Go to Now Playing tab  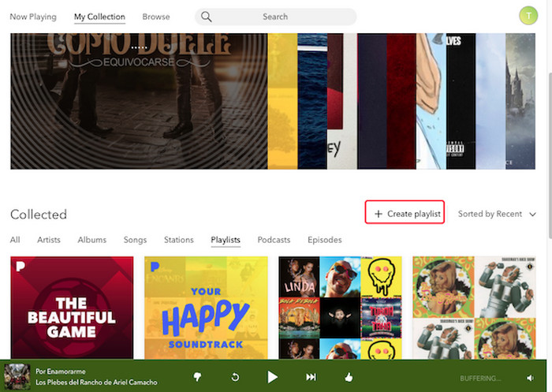tap(33, 17)
